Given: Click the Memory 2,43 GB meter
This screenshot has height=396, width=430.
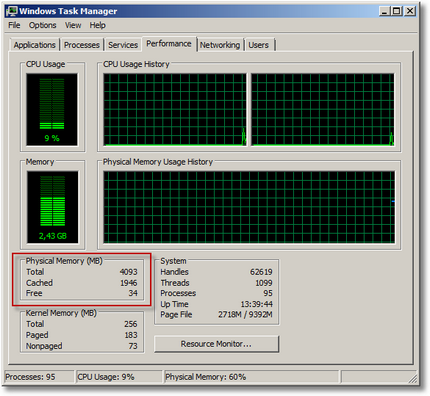Looking at the screenshot, I should [53, 207].
